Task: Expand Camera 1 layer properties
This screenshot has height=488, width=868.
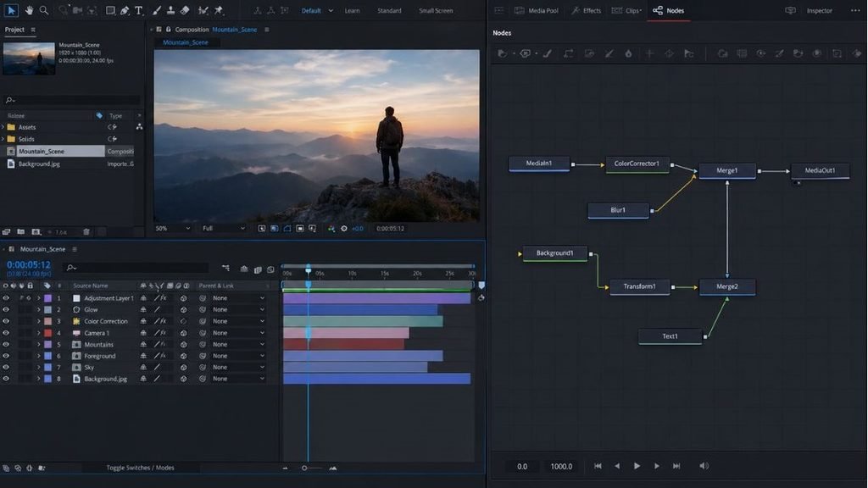Action: click(39, 333)
